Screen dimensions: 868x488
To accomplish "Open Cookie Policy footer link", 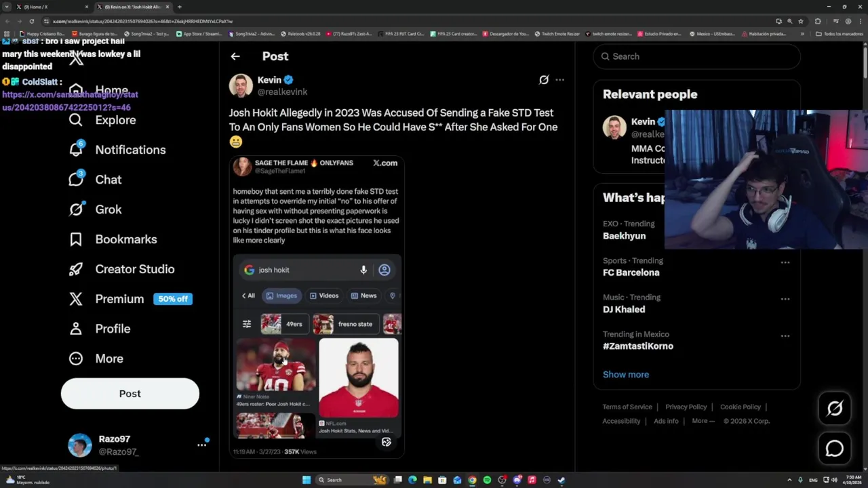I will tap(741, 407).
